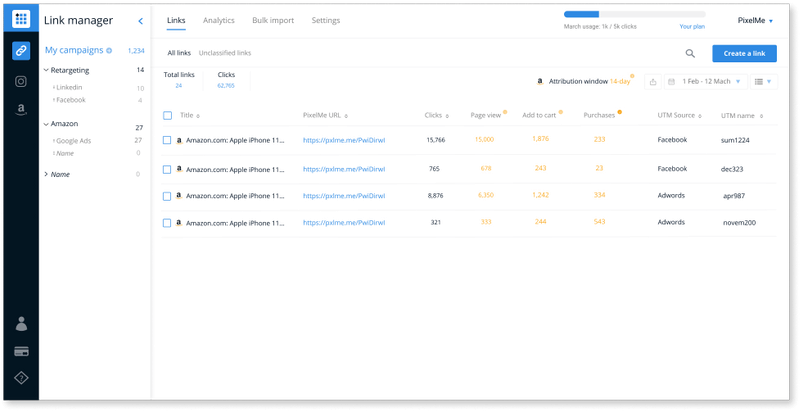Screen dimensions: 800x411
Task: Select the Linkedin sub-campaign
Action: point(69,88)
